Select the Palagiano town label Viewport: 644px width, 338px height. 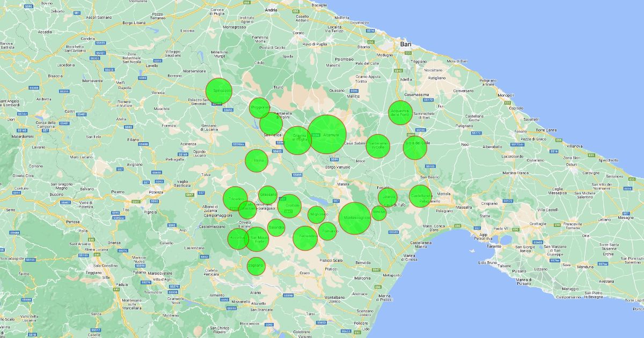coord(445,211)
